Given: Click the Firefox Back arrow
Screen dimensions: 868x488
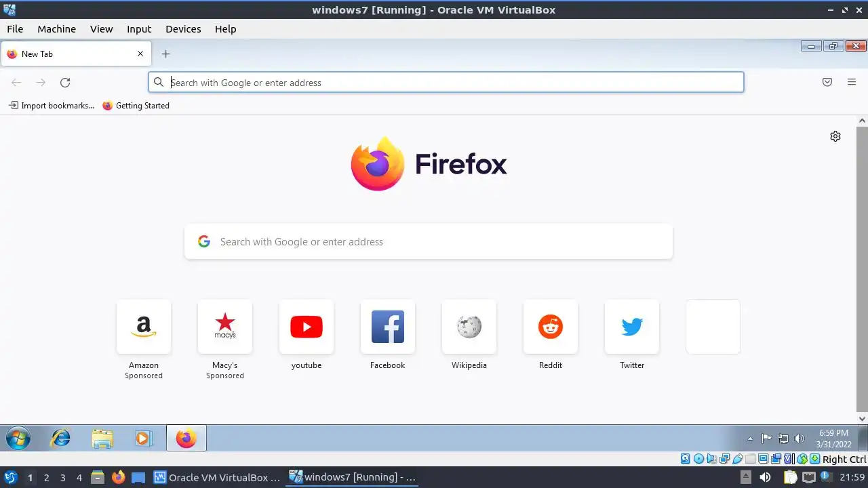Looking at the screenshot, I should 16,83.
